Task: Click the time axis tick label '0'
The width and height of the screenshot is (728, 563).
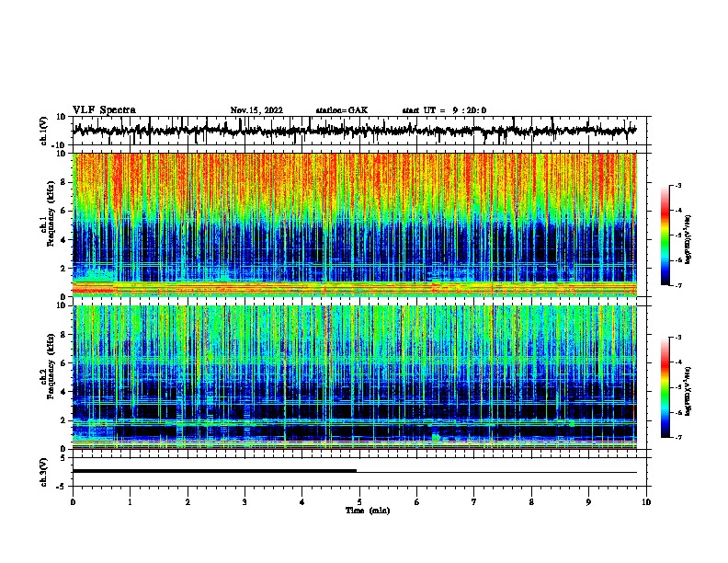Action: [73, 501]
